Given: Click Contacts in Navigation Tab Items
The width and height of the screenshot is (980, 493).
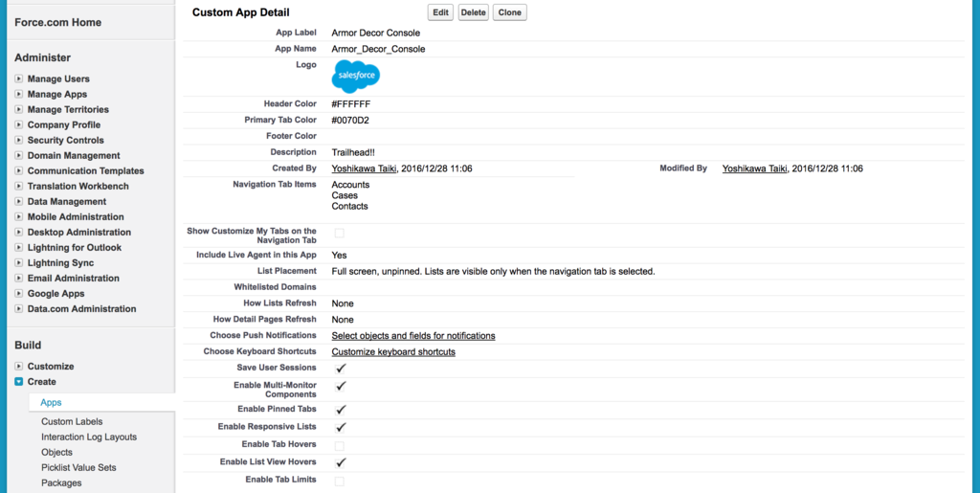Looking at the screenshot, I should pyautogui.click(x=350, y=206).
